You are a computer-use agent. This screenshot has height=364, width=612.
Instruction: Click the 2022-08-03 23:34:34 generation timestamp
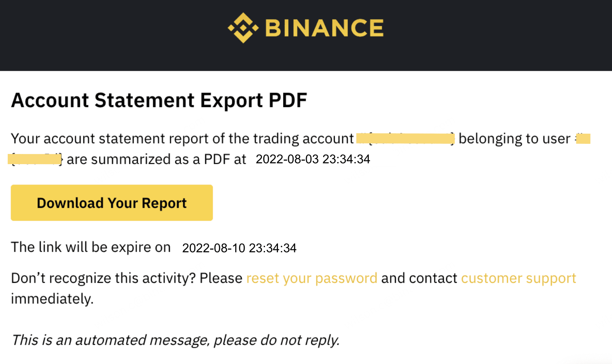(x=313, y=159)
